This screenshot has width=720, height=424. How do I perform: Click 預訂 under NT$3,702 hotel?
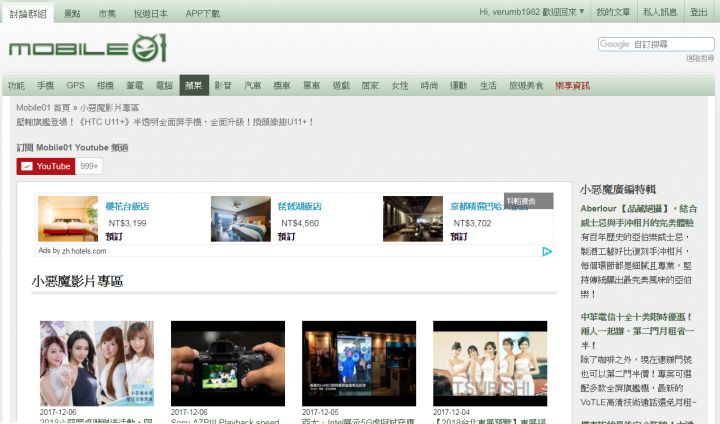[459, 237]
